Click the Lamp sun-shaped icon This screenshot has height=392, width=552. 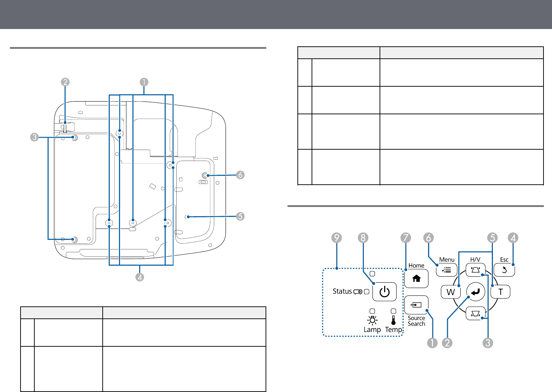click(x=372, y=320)
